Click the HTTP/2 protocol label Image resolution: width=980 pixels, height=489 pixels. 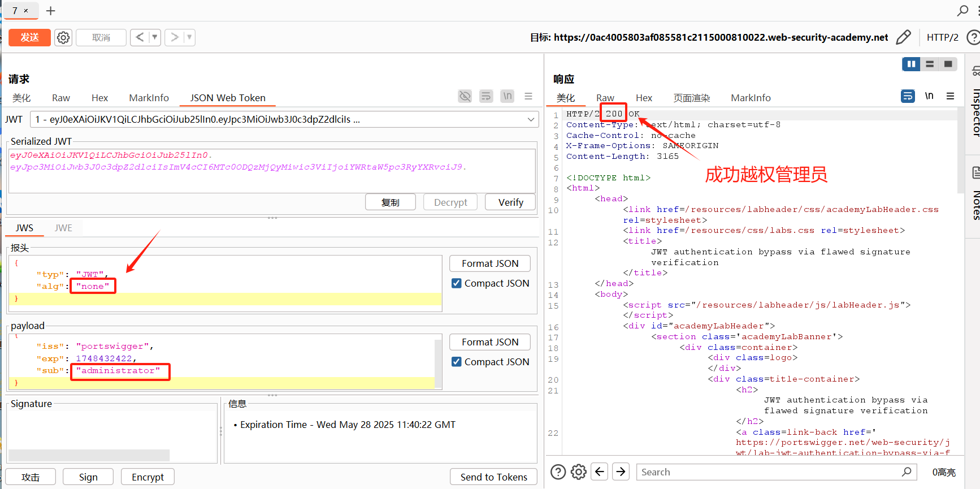942,37
